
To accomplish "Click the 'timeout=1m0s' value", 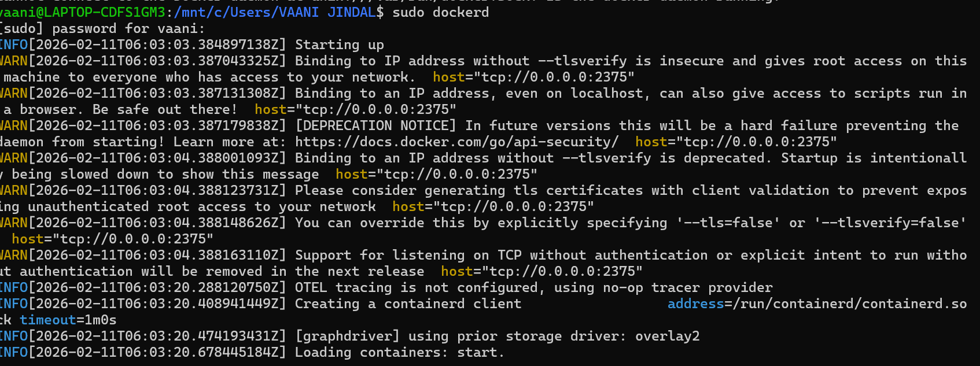I will [68, 320].
